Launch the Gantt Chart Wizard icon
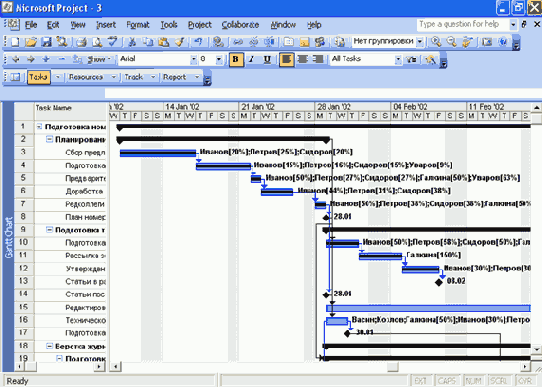This screenshot has width=542, height=387. [431, 59]
